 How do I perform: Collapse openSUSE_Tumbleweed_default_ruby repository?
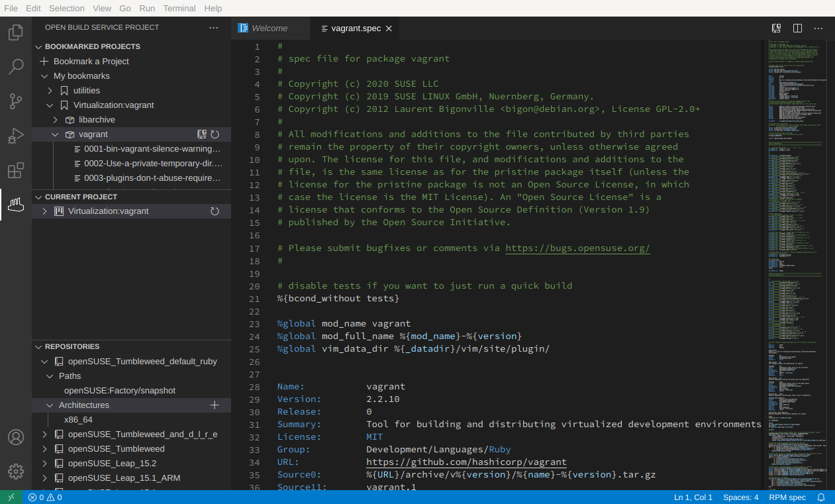(x=44, y=361)
